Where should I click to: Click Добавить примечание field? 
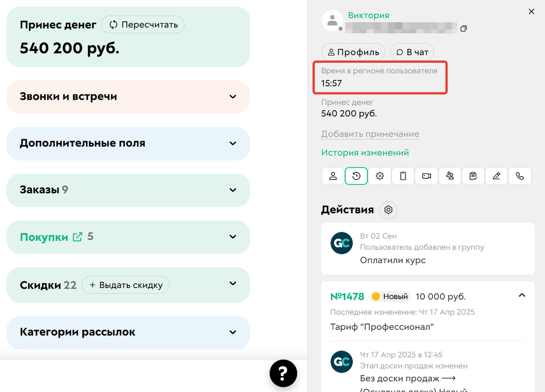pyautogui.click(x=370, y=134)
